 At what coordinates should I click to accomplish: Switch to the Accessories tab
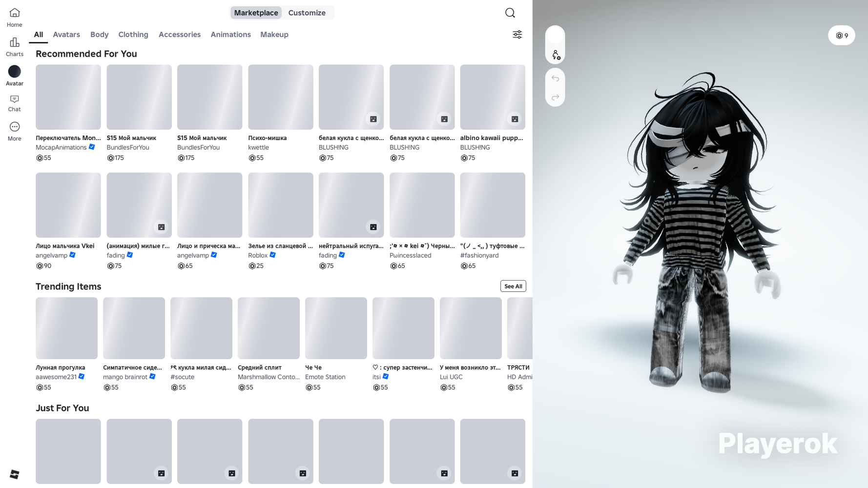pos(180,35)
